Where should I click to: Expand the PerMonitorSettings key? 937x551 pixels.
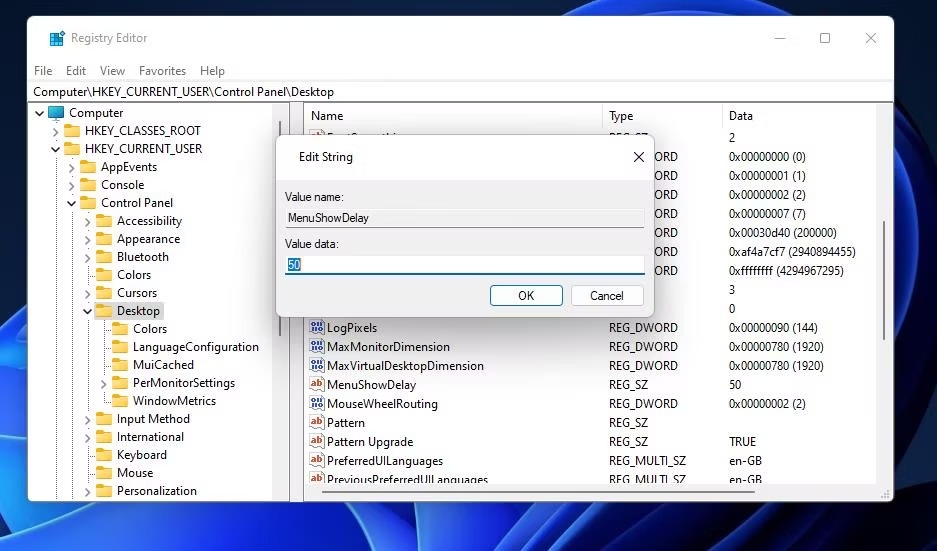point(104,383)
